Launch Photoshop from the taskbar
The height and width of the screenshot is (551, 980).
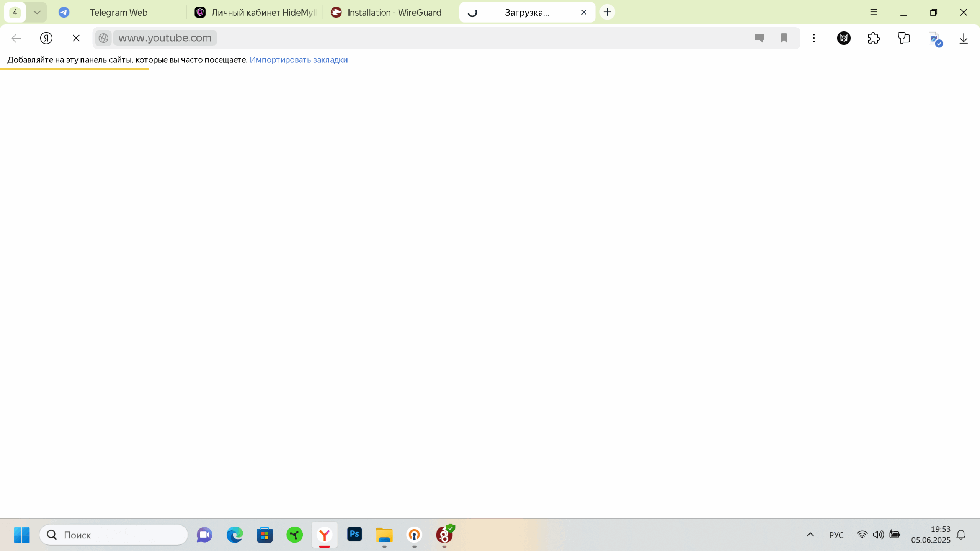354,535
